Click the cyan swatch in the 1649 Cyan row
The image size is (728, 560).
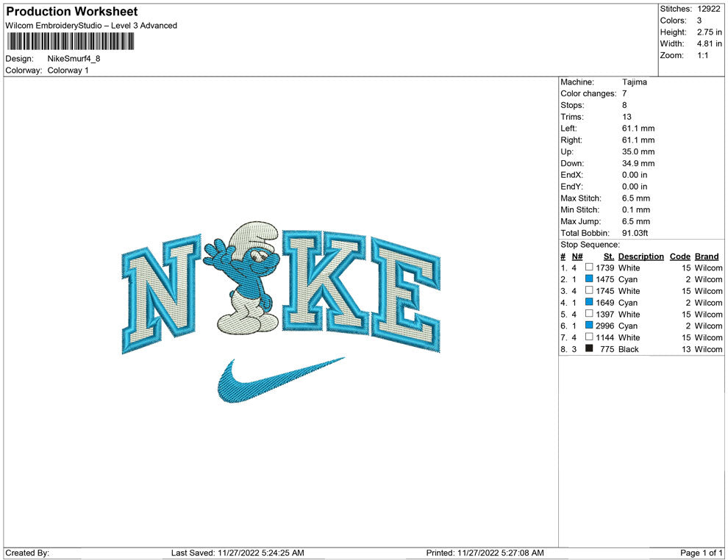point(589,302)
